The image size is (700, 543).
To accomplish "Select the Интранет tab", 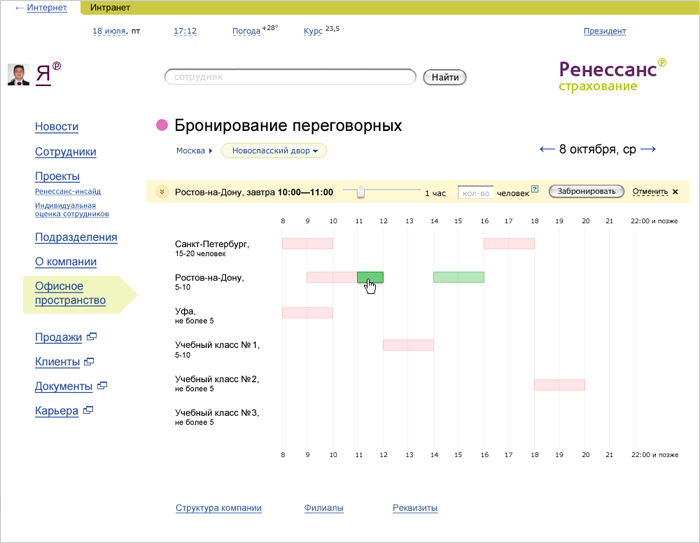I will click(110, 8).
